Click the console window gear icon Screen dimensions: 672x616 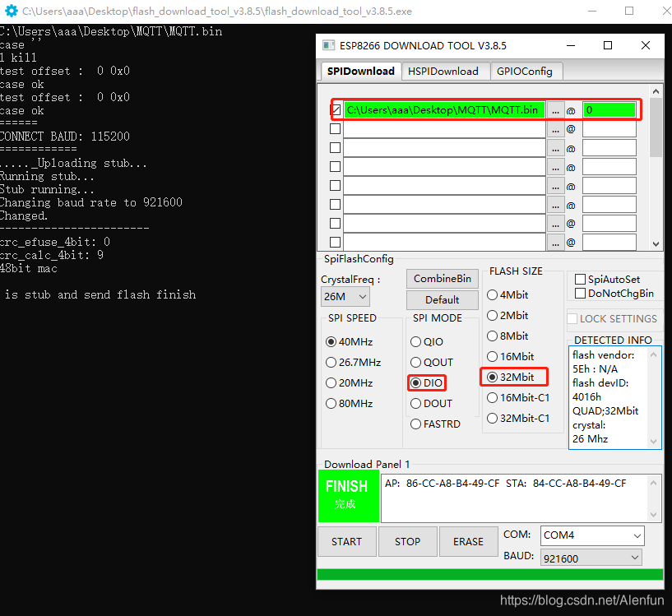12,11
